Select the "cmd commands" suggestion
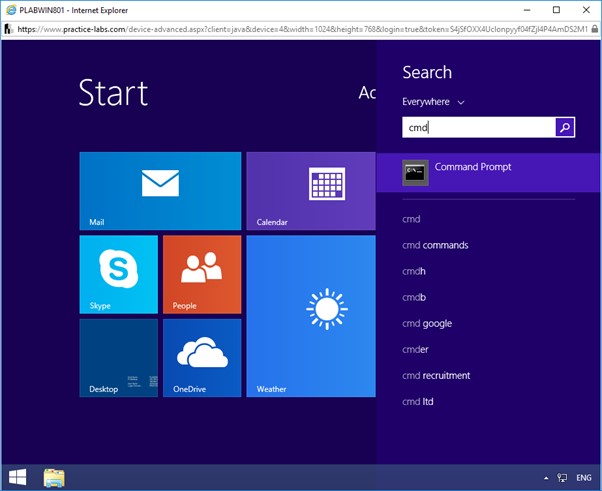This screenshot has height=491, width=602. point(435,245)
